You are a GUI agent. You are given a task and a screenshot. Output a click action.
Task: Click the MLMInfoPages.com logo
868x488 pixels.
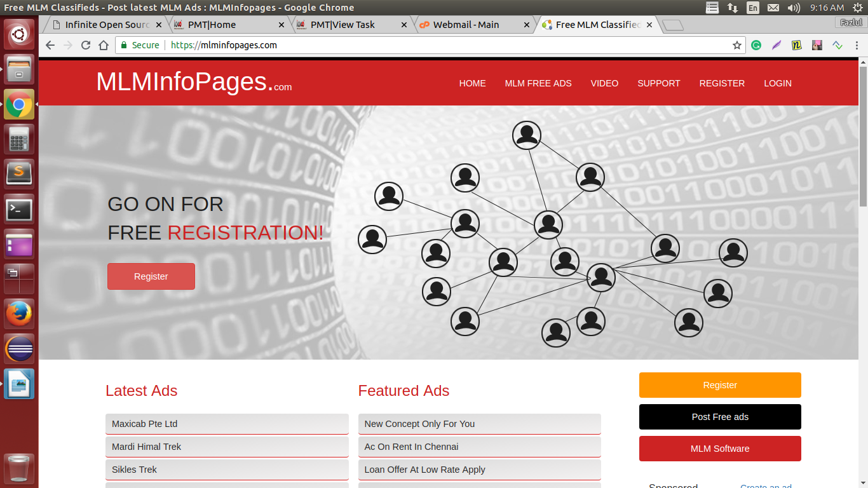pyautogui.click(x=194, y=82)
